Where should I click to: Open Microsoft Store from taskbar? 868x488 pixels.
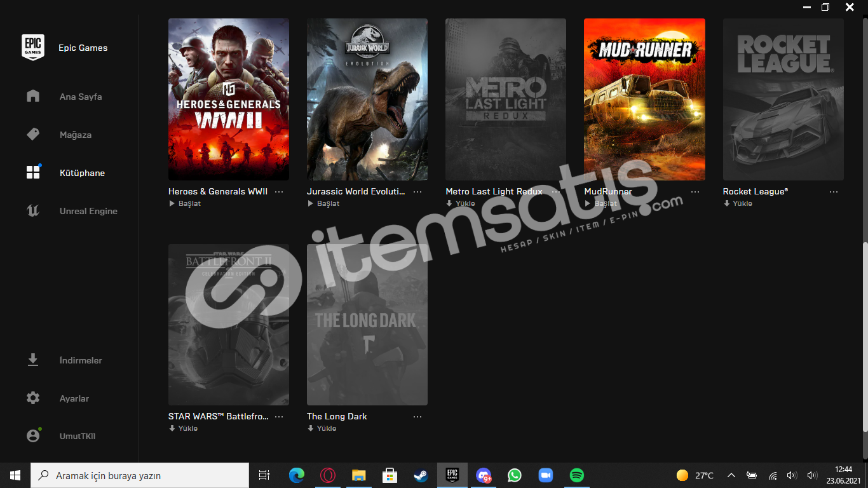click(390, 475)
